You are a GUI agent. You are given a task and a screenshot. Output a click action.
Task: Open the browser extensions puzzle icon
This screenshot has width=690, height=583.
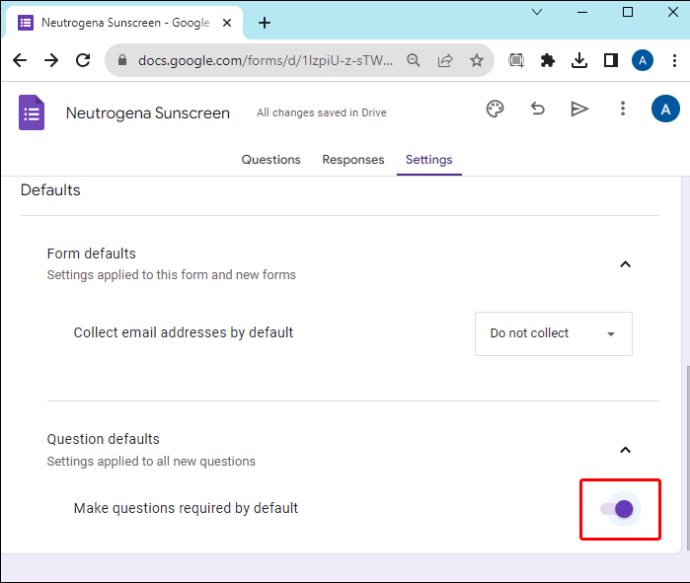pos(547,60)
